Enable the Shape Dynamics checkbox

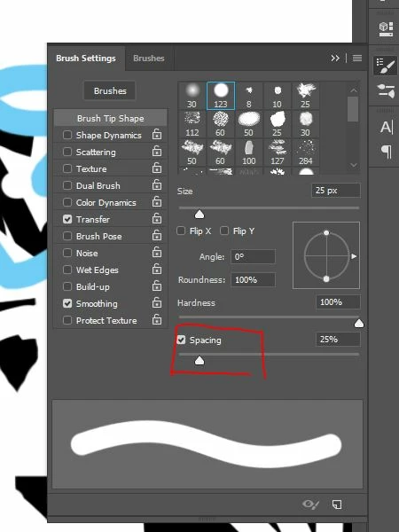pyautogui.click(x=67, y=135)
